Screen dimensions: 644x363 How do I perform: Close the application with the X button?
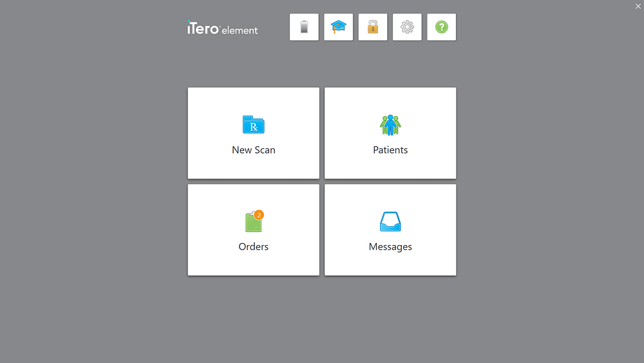638,6
